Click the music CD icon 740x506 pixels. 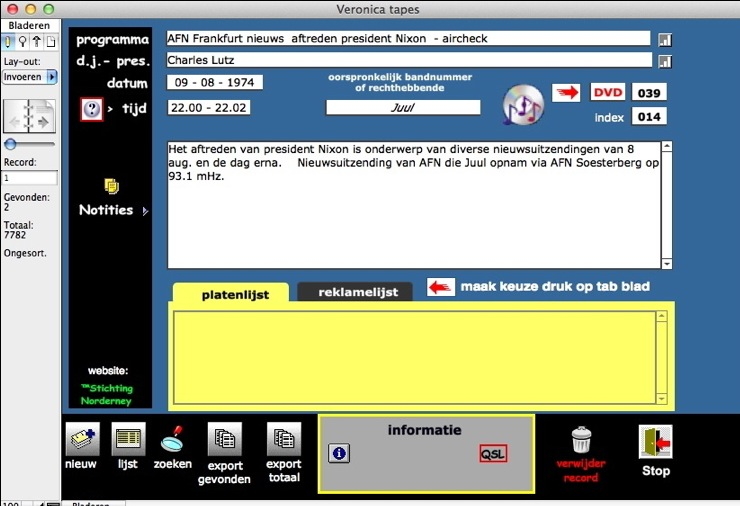[x=524, y=103]
